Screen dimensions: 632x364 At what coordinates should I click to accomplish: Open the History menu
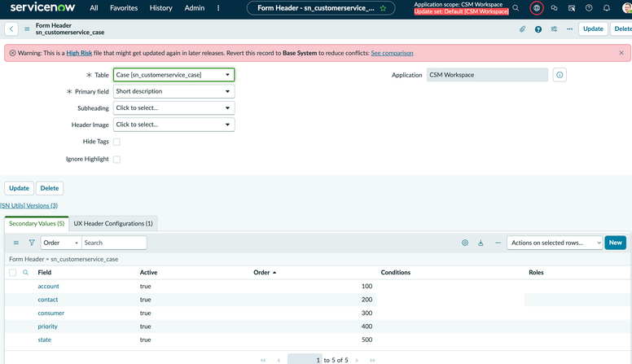(160, 8)
